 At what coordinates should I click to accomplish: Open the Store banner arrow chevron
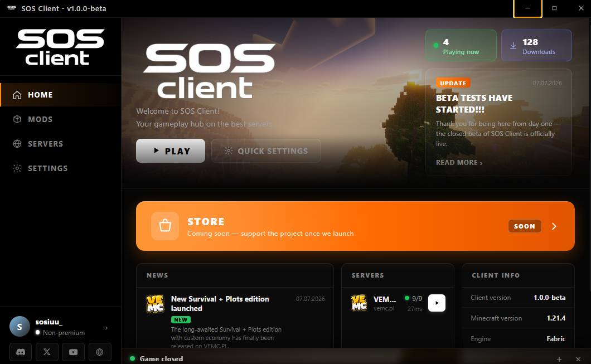[554, 226]
